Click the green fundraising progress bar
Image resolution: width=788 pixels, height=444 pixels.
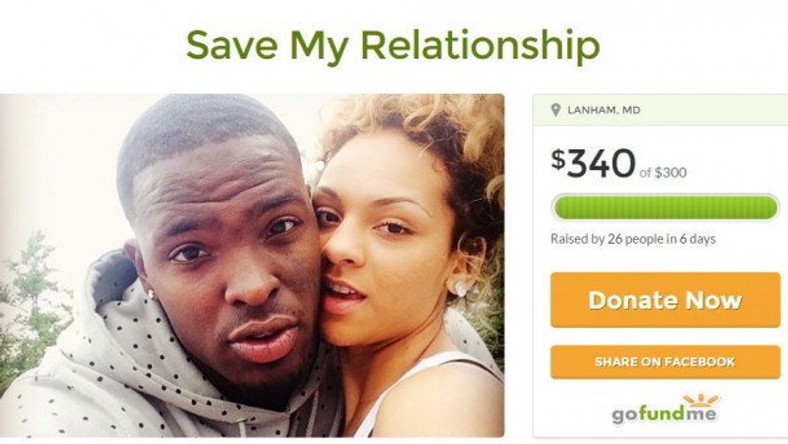[x=665, y=207]
